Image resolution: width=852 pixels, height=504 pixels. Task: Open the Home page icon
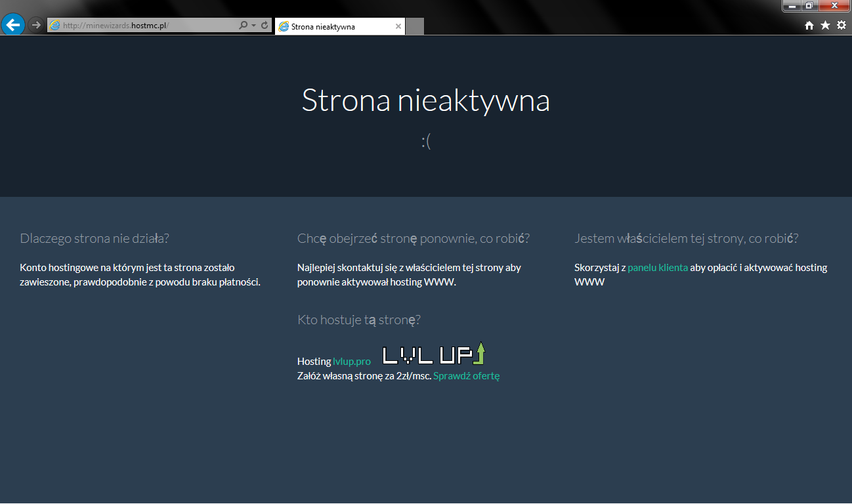pos(809,26)
